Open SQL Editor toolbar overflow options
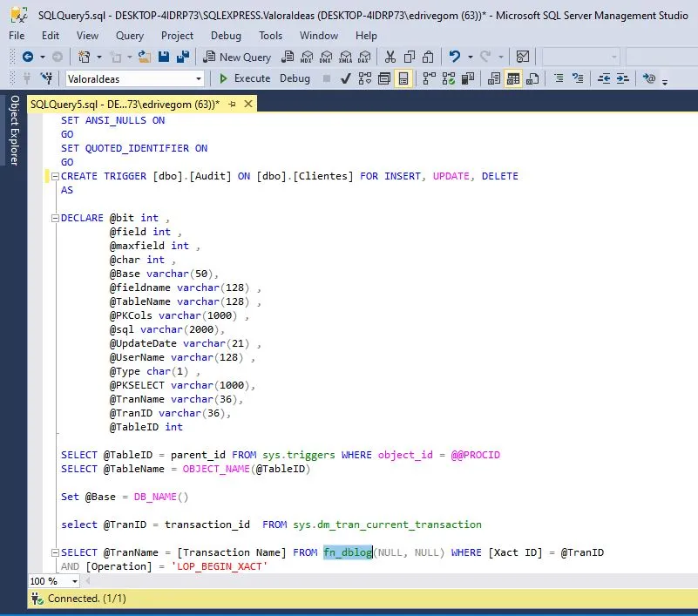Viewport: 698px width, 616px height. coord(665,81)
